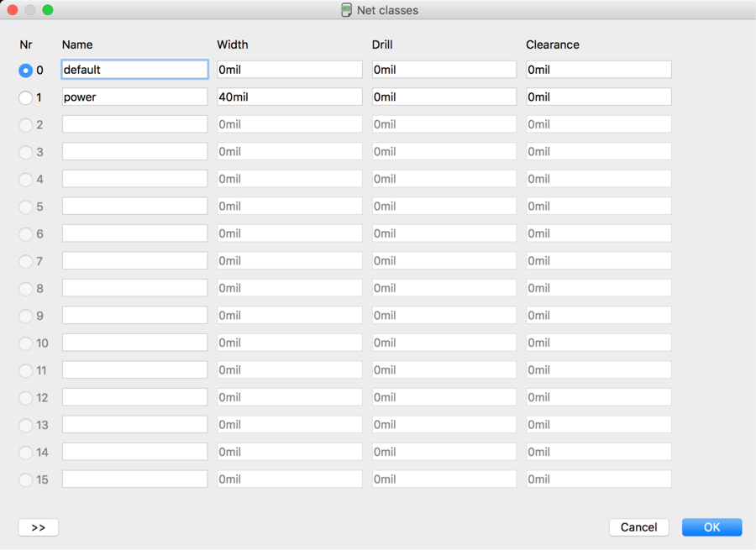Image resolution: width=756 pixels, height=550 pixels.
Task: Click the Drill field of class 9
Action: (x=444, y=315)
